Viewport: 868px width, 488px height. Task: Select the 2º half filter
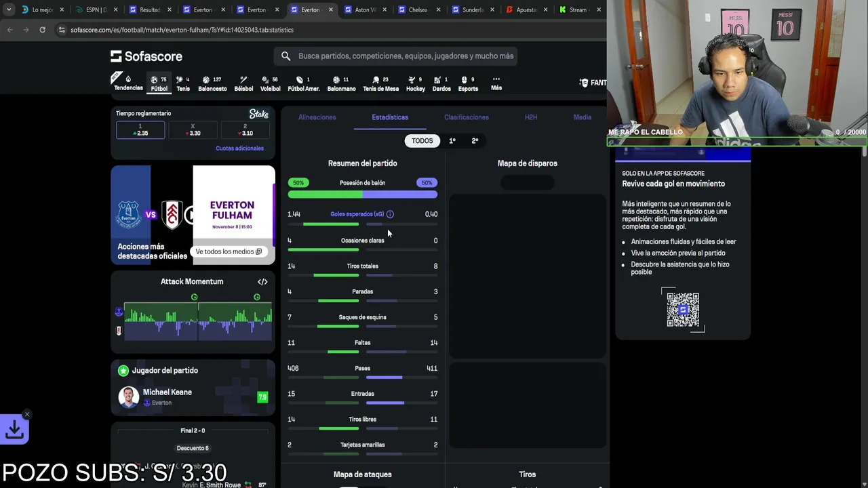click(475, 141)
